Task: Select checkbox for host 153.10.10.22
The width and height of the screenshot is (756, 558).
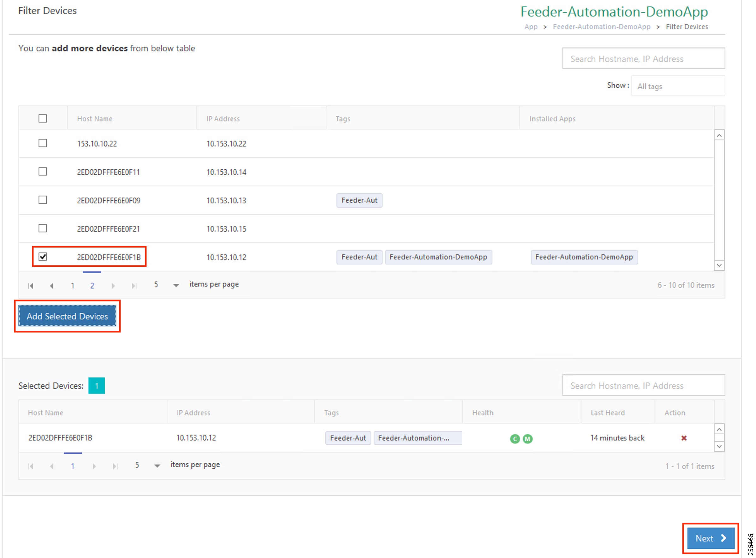Action: click(43, 143)
